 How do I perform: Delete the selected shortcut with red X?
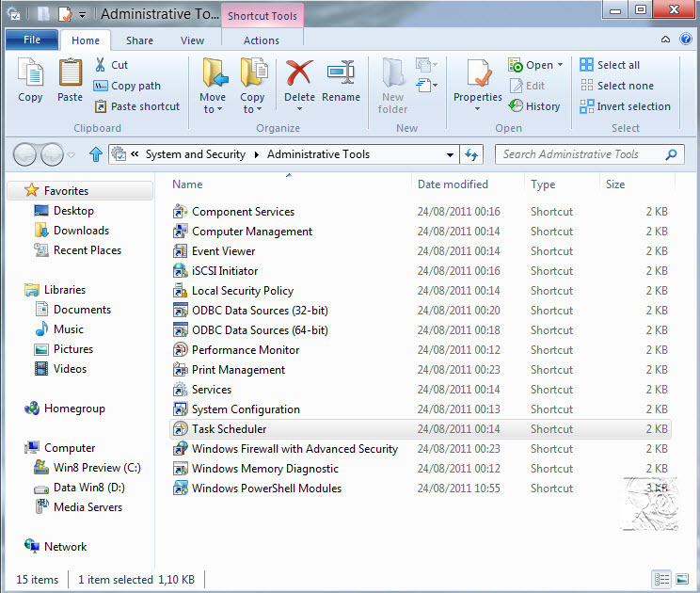point(299,73)
